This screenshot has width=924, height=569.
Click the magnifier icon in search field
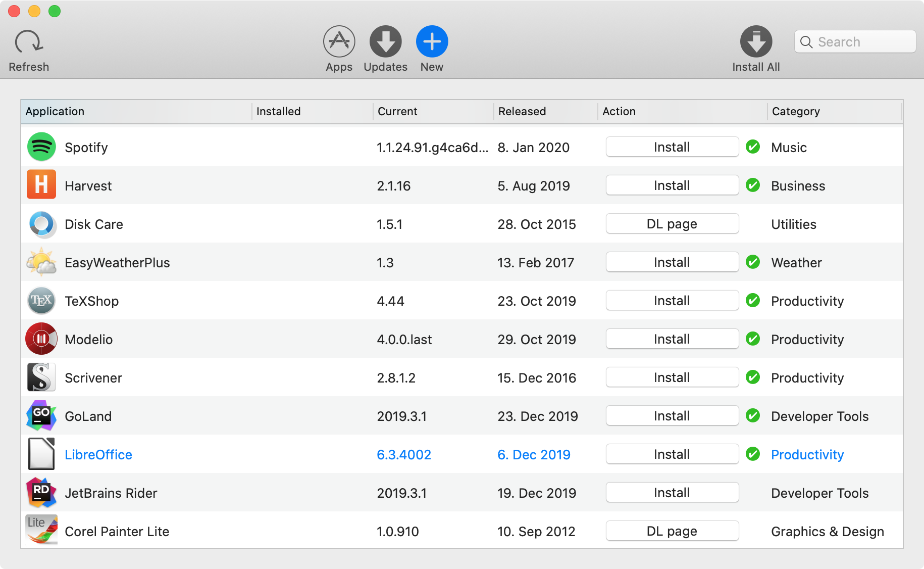806,42
